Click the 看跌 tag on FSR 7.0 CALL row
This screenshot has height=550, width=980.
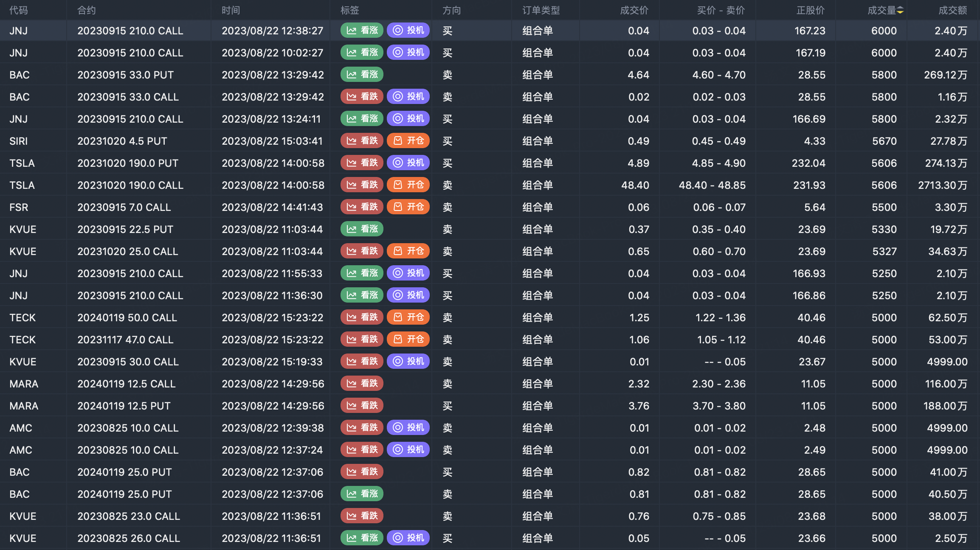click(x=362, y=207)
